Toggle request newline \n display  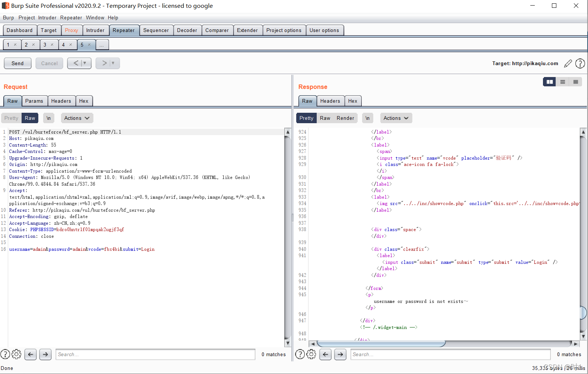point(48,118)
